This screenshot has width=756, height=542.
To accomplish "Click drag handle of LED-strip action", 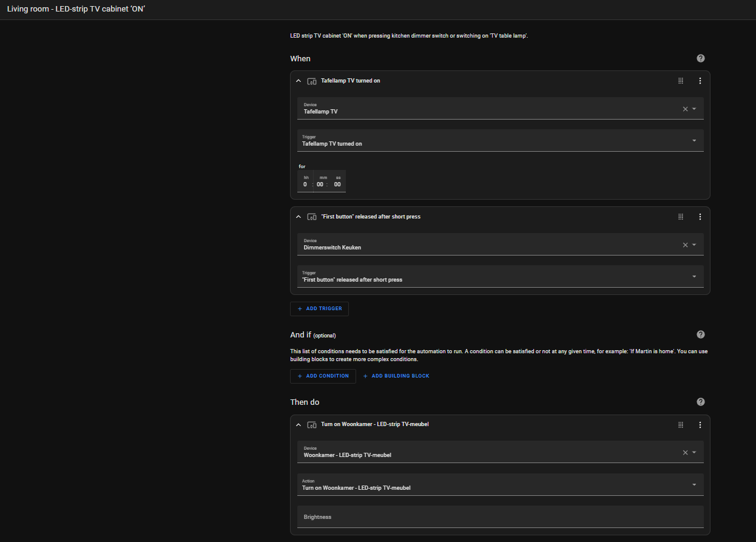I will pyautogui.click(x=681, y=425).
